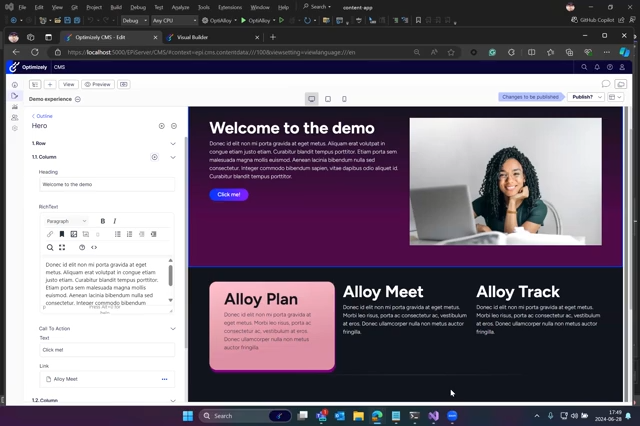Open the minus menu beside Demo experience
The height and width of the screenshot is (426, 640).
pyautogui.click(x=78, y=99)
